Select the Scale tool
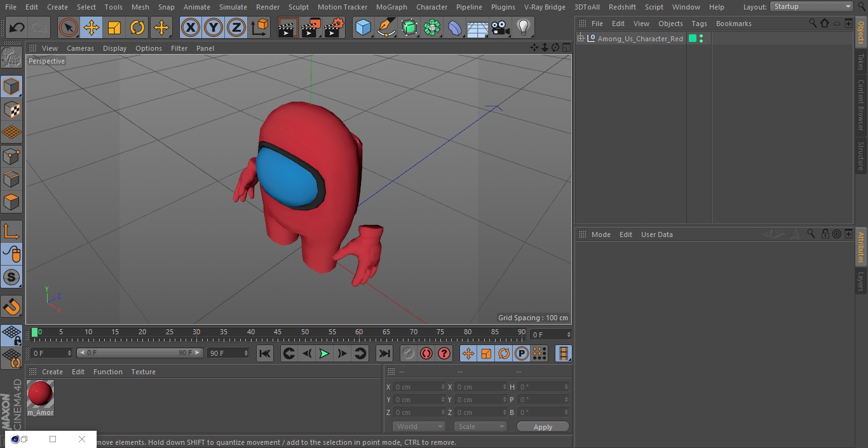The image size is (868, 448). [114, 27]
